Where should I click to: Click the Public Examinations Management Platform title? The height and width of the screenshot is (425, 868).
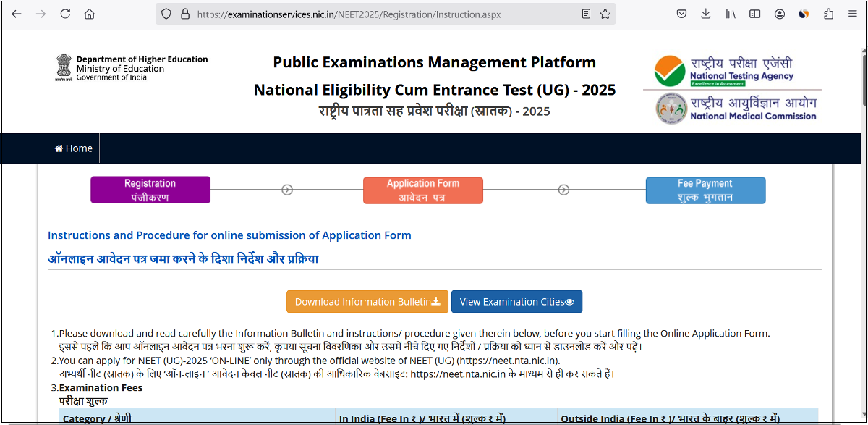coord(434,62)
